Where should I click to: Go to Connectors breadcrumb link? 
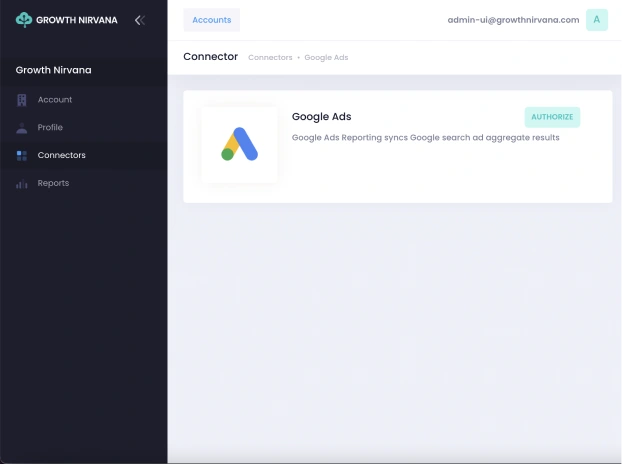point(270,58)
